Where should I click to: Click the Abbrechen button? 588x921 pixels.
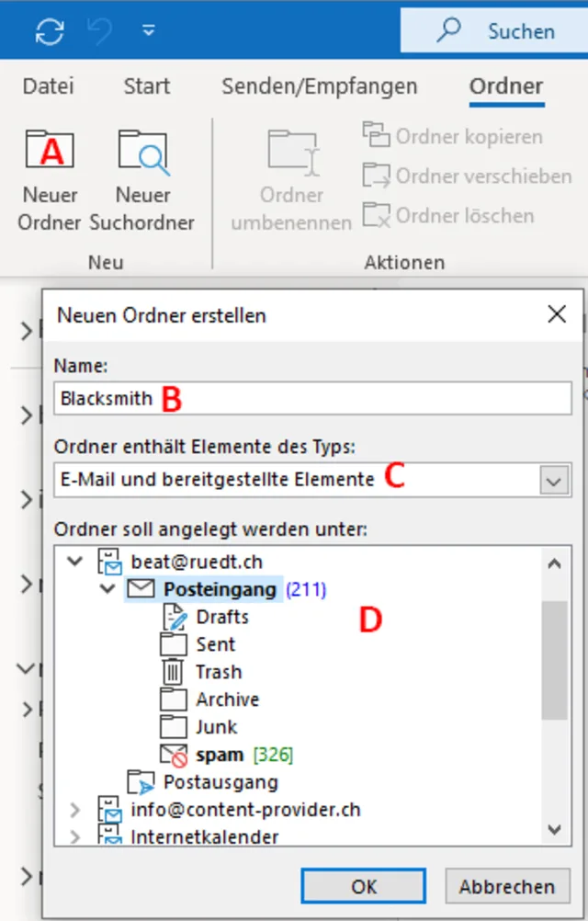click(507, 886)
